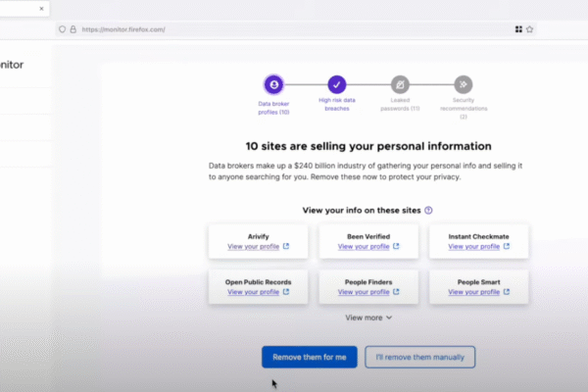588x392 pixels.
Task: Click the High risk data breaches checkmark icon
Action: pyautogui.click(x=337, y=85)
